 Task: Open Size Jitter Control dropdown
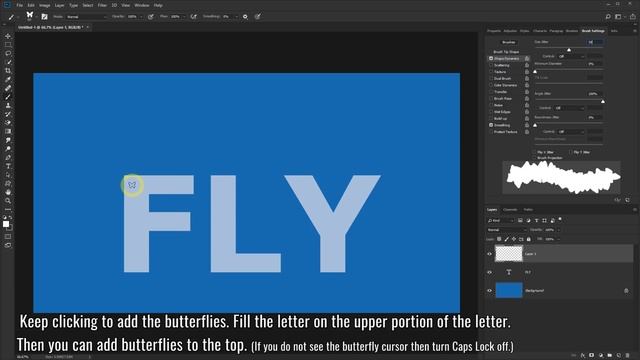click(x=571, y=56)
